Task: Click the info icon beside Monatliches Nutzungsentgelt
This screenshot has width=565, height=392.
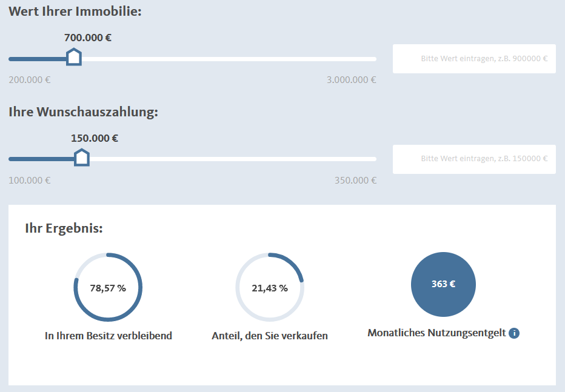Action: [x=514, y=333]
